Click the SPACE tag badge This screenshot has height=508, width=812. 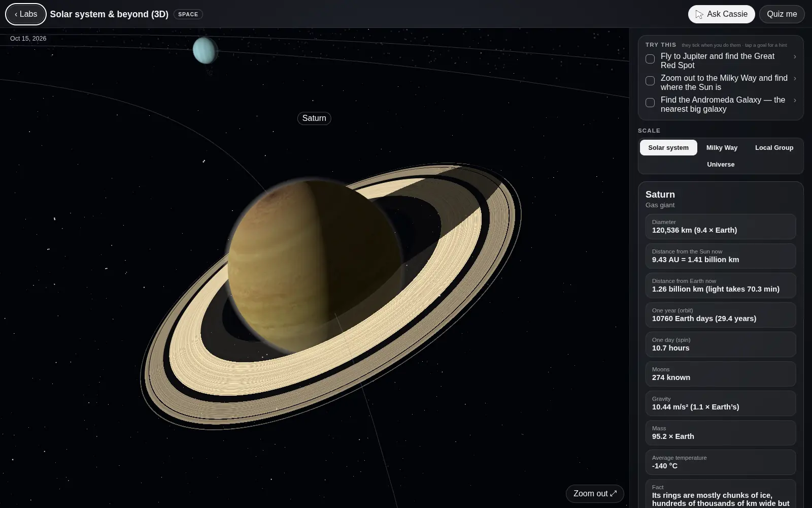188,14
